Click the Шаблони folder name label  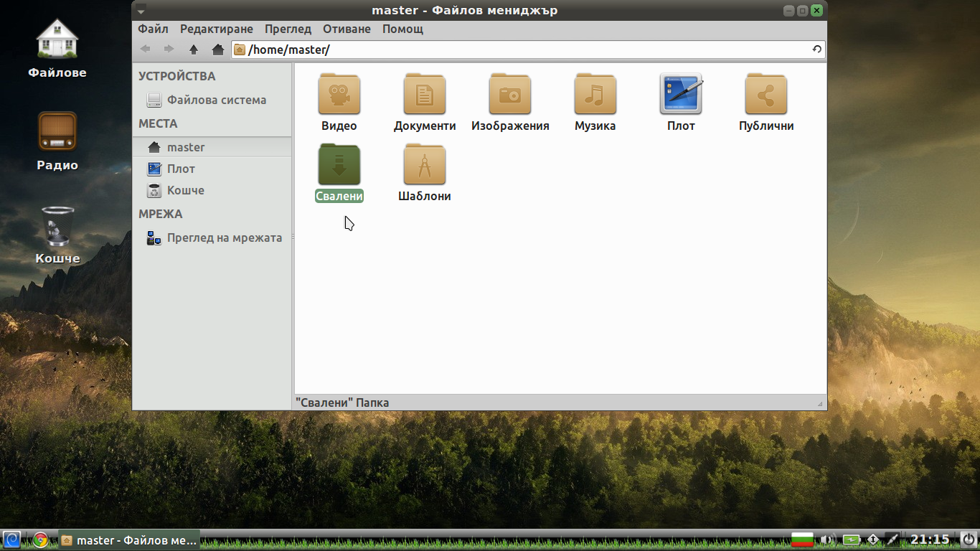(x=425, y=196)
